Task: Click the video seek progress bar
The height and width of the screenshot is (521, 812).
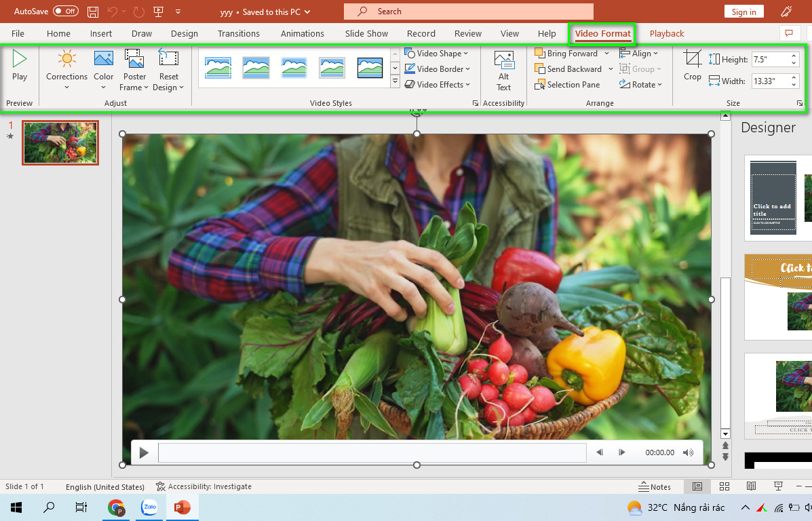Action: point(372,452)
